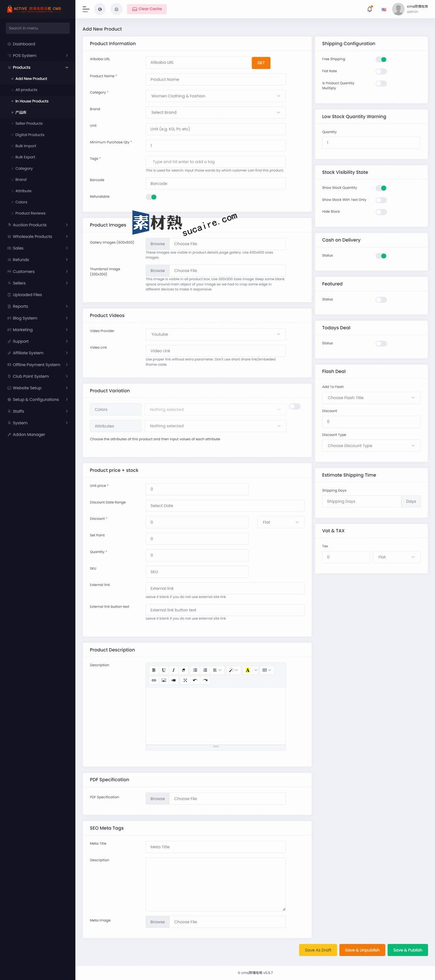Enable the Featured status switch

[381, 300]
